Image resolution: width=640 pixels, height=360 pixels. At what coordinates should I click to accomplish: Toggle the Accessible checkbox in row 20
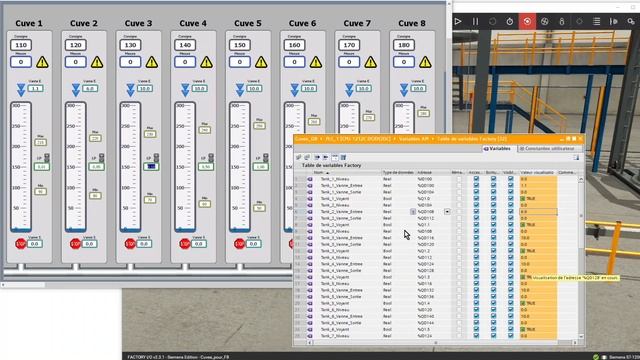(476, 303)
